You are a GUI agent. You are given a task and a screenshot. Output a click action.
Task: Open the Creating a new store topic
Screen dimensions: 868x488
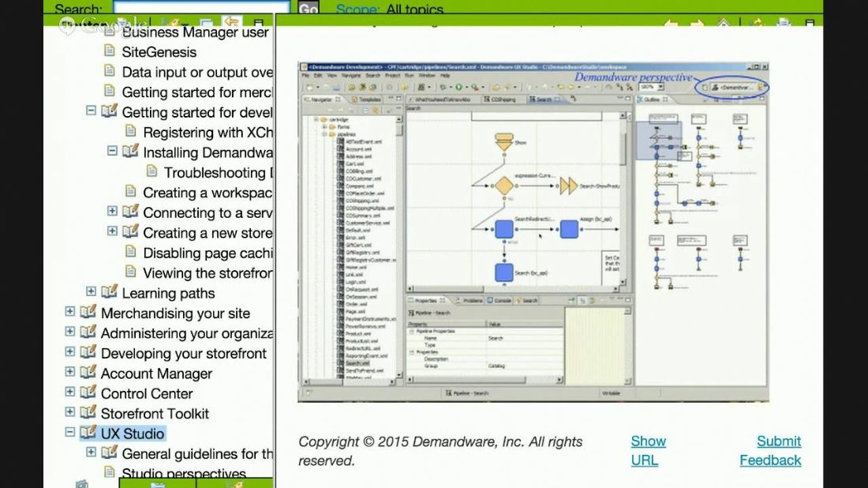point(207,233)
